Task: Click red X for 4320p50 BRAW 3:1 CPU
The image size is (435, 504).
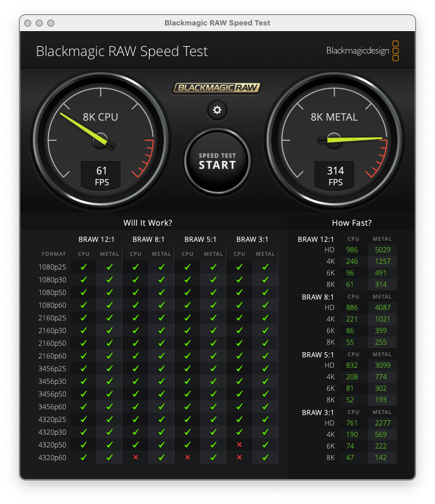Action: pyautogui.click(x=239, y=445)
